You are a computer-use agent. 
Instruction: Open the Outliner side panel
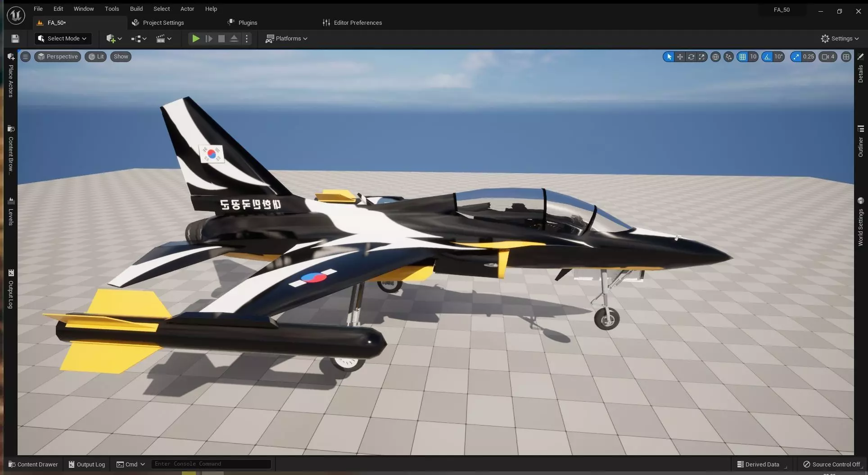[860, 141]
